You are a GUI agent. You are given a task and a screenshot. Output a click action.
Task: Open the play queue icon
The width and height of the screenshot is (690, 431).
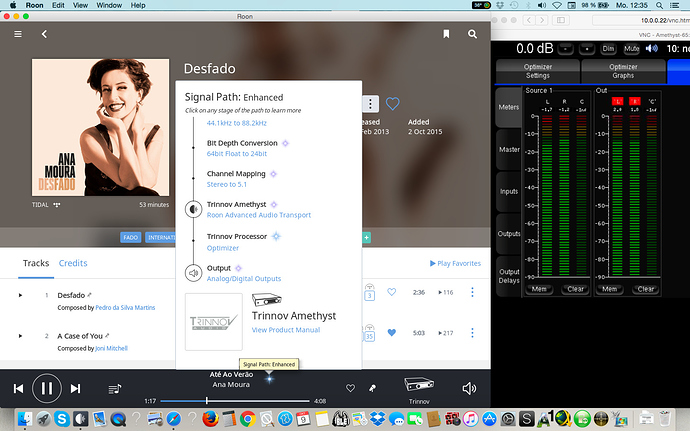(115, 389)
